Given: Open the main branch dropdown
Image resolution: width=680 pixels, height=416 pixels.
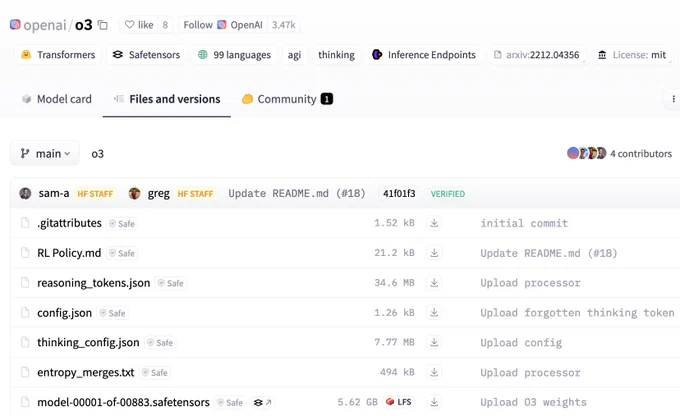Looking at the screenshot, I should pos(45,154).
